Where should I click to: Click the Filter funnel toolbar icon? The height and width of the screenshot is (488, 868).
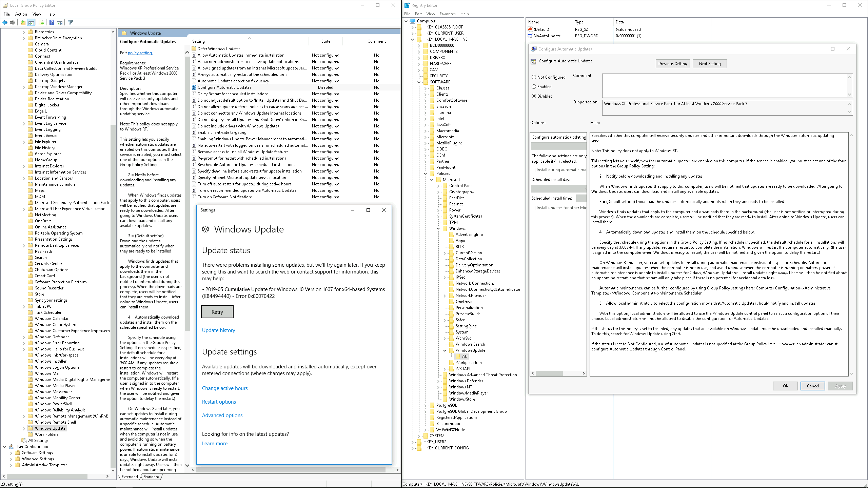pos(71,23)
